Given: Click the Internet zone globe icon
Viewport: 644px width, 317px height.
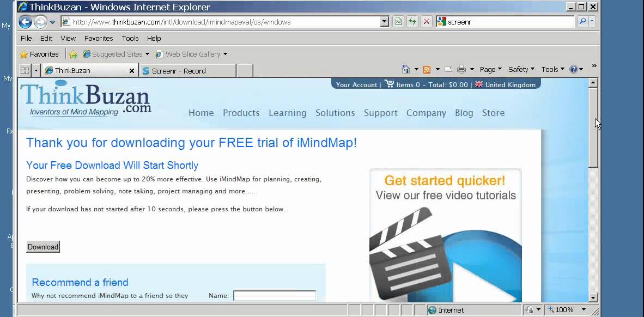Looking at the screenshot, I should pos(432,310).
